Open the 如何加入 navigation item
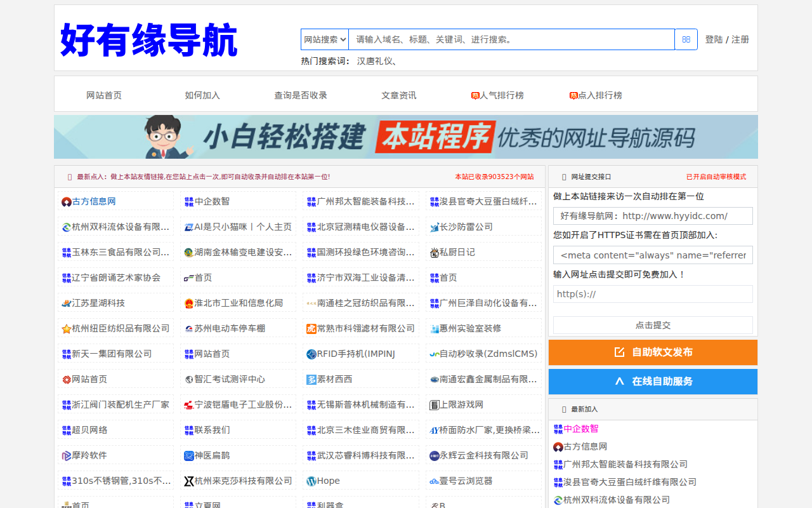 coord(202,95)
